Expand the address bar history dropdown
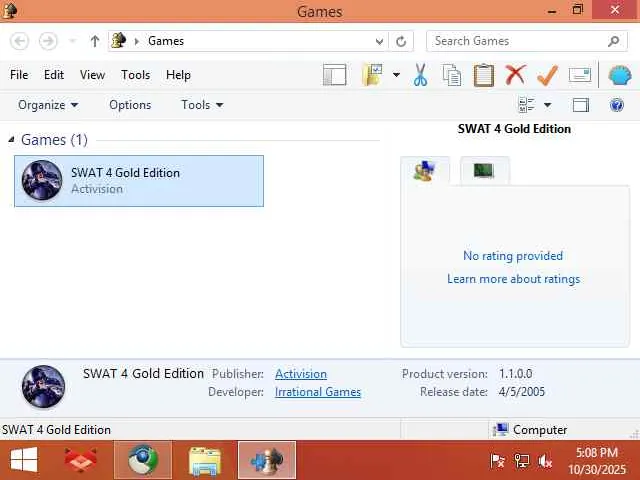640x480 pixels. 379,41
